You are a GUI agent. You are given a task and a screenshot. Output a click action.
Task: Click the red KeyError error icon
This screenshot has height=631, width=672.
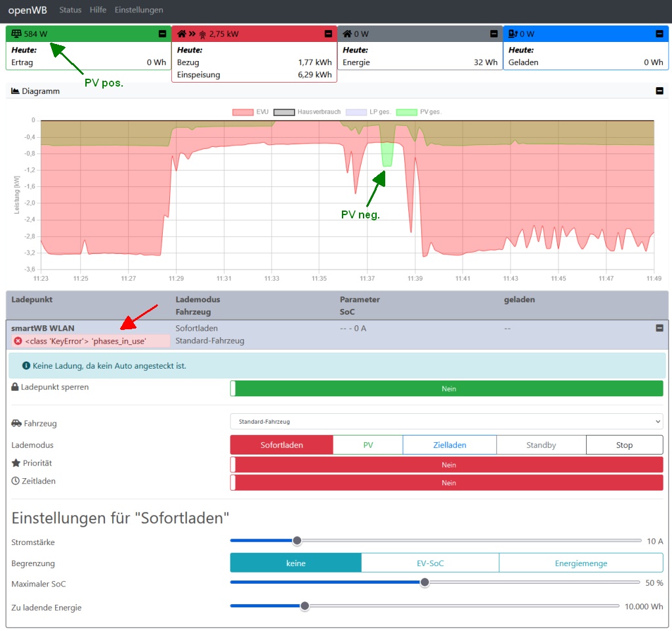(x=18, y=341)
